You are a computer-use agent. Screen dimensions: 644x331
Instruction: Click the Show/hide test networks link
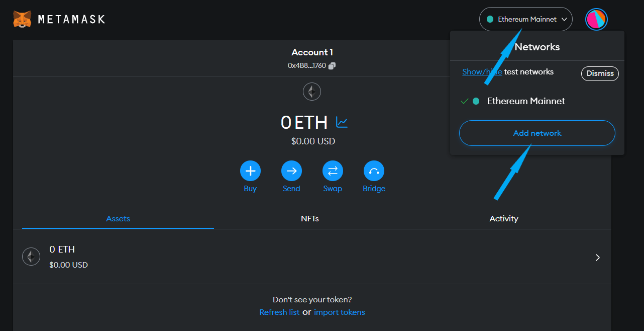click(482, 72)
